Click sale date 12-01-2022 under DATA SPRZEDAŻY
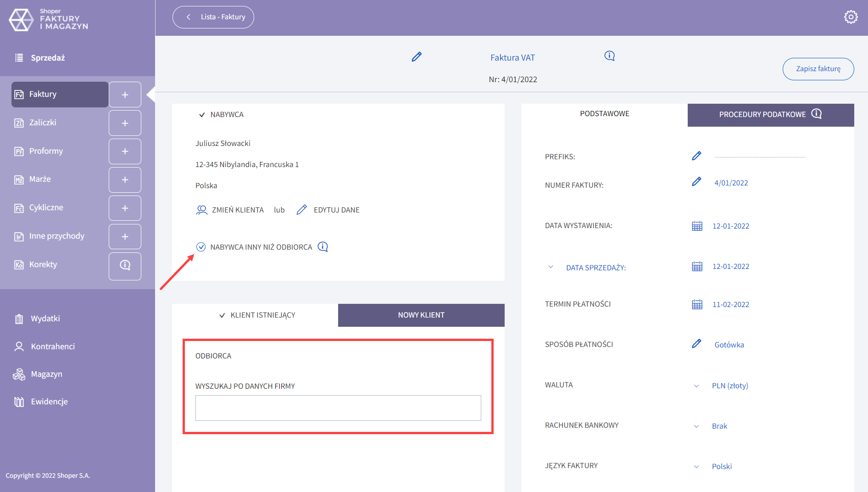Viewport: 868px width, 492px height. point(731,267)
